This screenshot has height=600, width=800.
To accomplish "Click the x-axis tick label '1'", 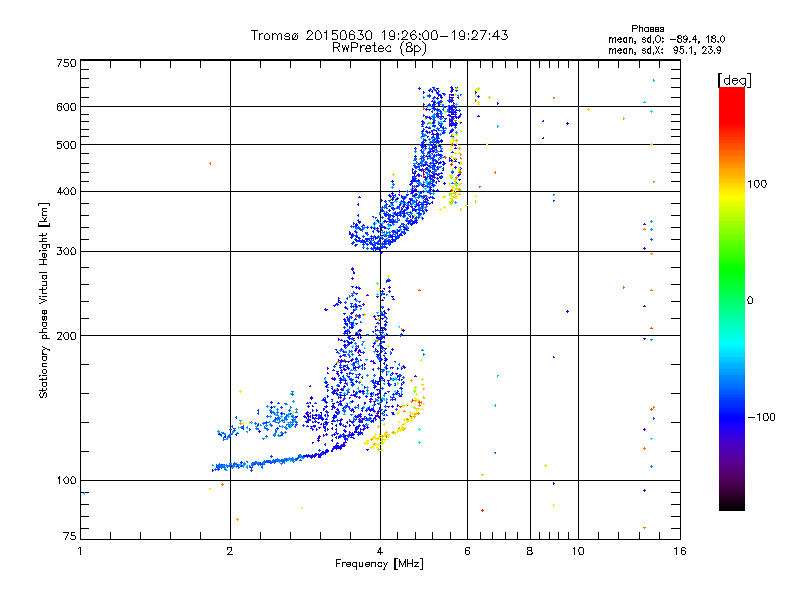I will (x=80, y=551).
